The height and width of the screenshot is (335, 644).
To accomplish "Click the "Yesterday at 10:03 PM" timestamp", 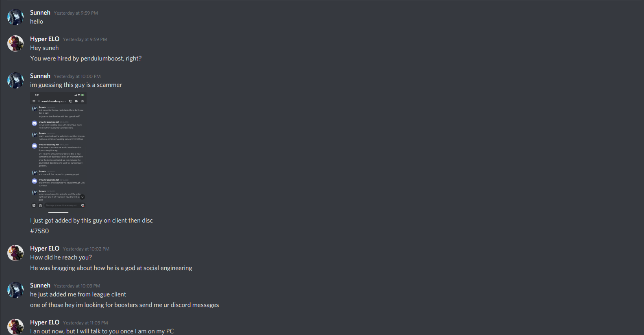I will click(77, 286).
